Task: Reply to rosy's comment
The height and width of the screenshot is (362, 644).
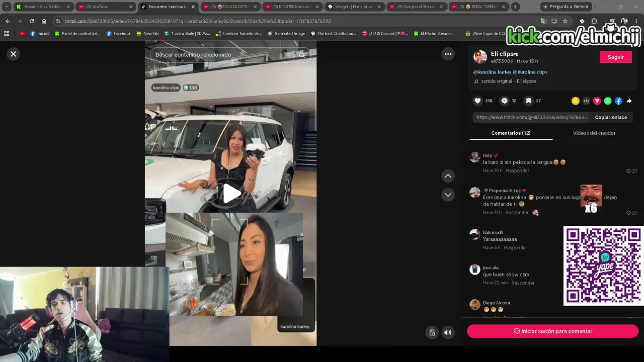Action: tap(517, 170)
